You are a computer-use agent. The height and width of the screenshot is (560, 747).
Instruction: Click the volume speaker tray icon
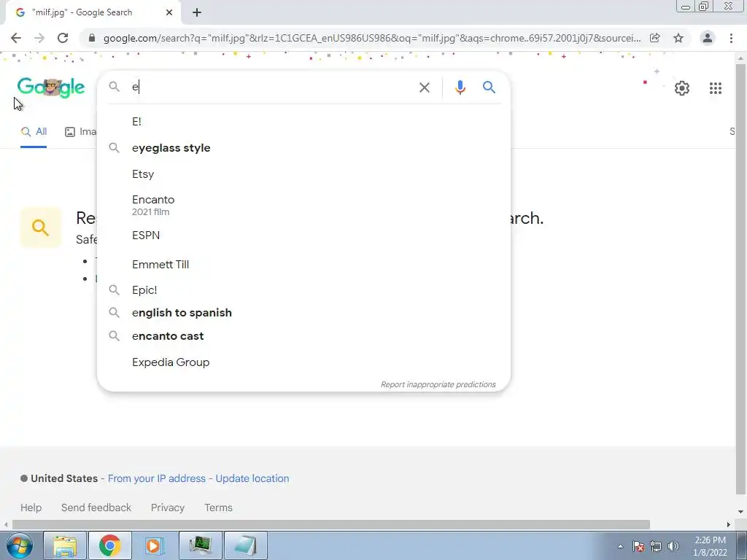tap(673, 546)
